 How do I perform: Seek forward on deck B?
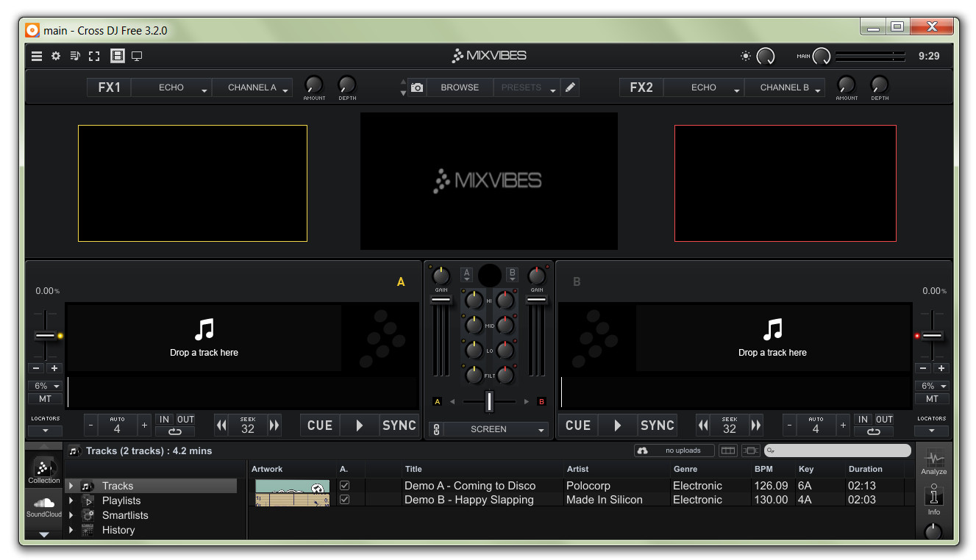point(755,426)
